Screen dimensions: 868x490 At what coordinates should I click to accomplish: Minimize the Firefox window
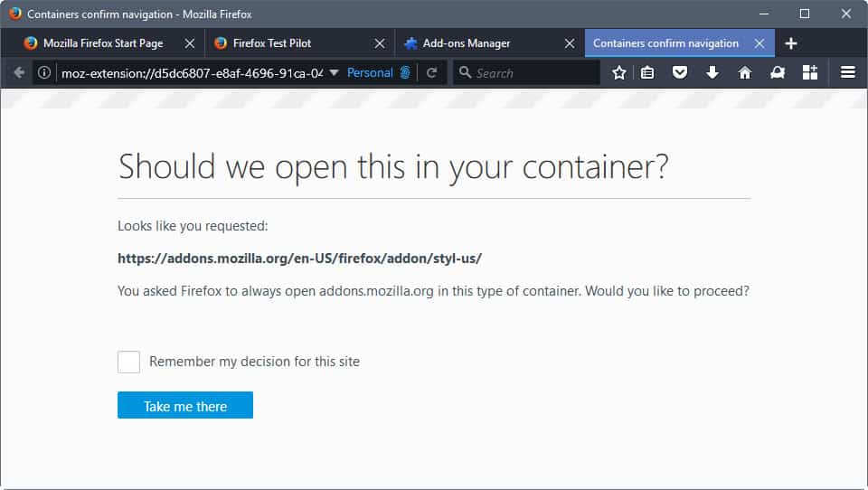click(764, 14)
